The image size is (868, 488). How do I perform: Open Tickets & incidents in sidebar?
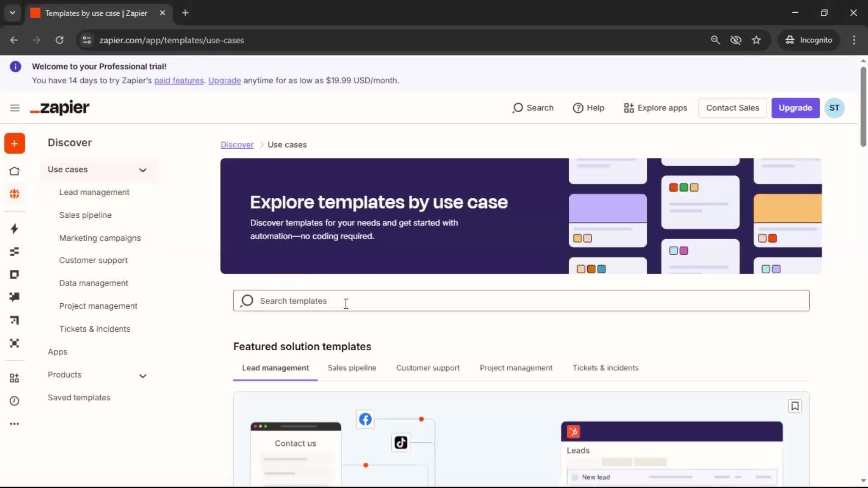pos(94,329)
